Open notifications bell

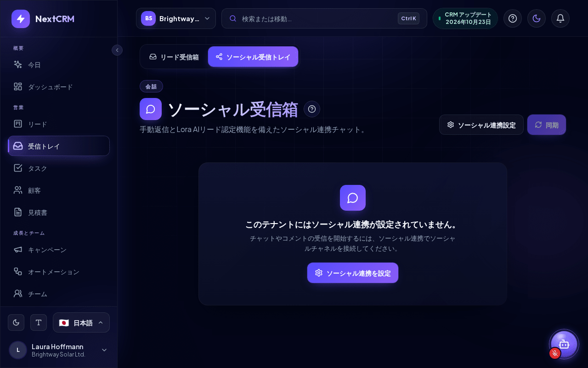point(560,18)
